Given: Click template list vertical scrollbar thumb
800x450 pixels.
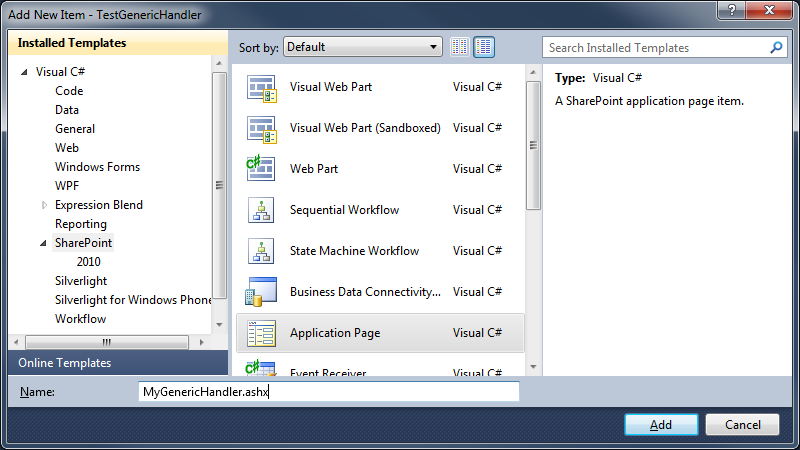Looking at the screenshot, I should click(x=533, y=145).
